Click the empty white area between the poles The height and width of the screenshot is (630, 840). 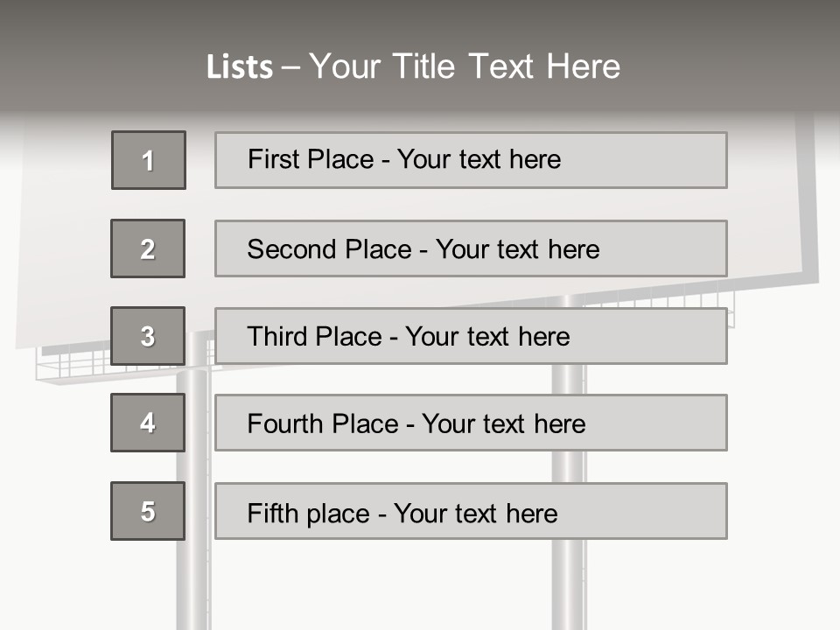(376, 586)
